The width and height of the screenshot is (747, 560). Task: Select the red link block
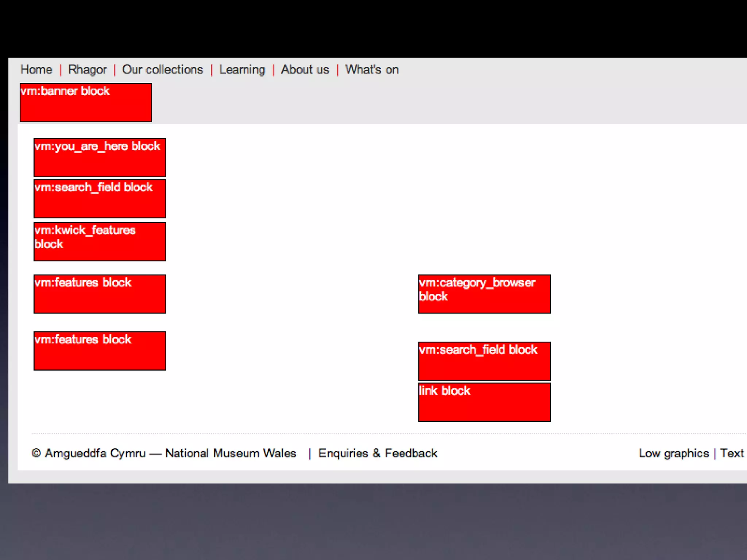coord(484,402)
